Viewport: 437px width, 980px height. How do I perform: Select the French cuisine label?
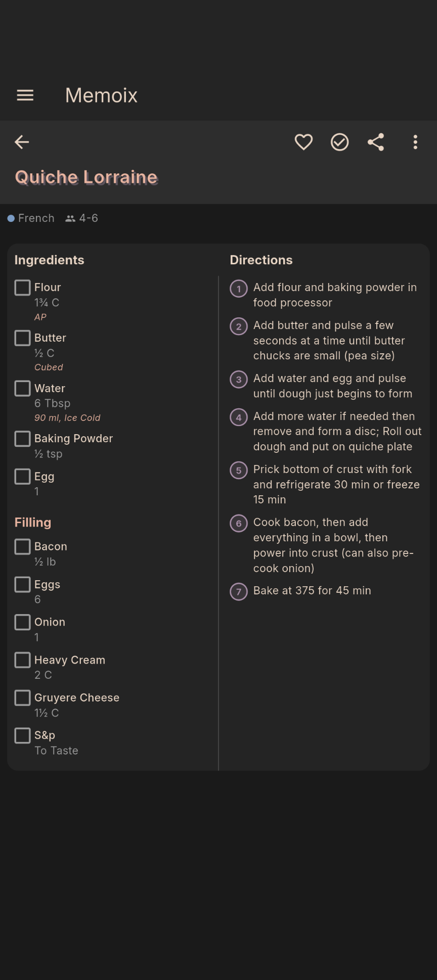tap(36, 218)
